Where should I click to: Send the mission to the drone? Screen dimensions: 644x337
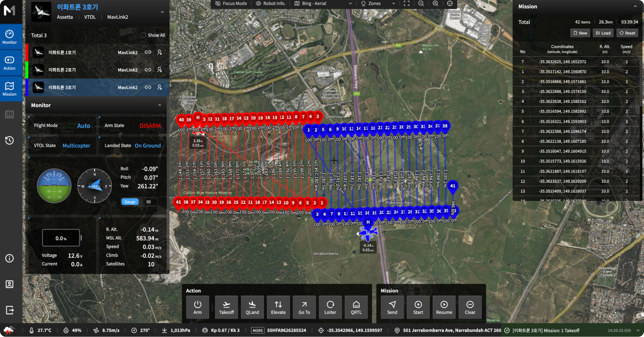tap(392, 307)
